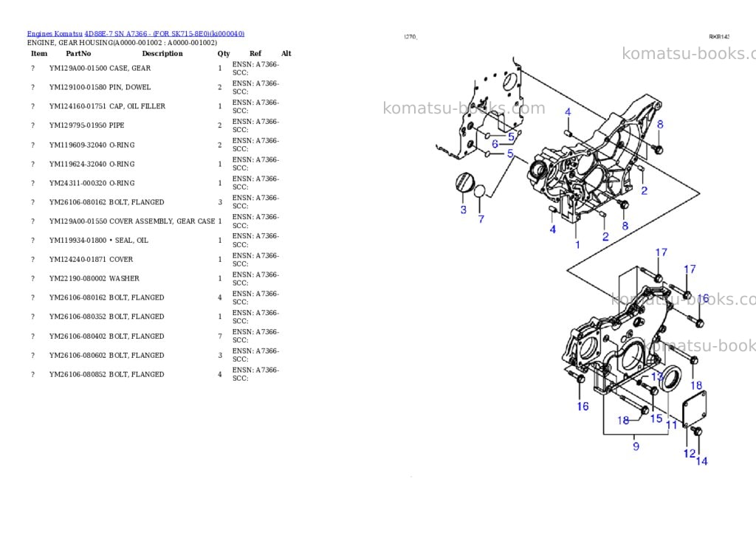Click diagram callout number 14
The height and width of the screenshot is (535, 756).
[x=701, y=461]
